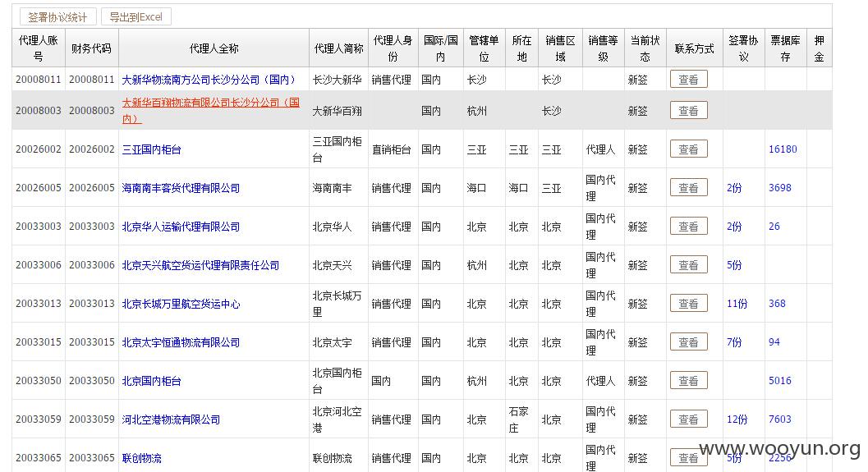This screenshot has width=868, height=472.
Task: Select the 直销柜台 identity cell
Action: pos(392,149)
